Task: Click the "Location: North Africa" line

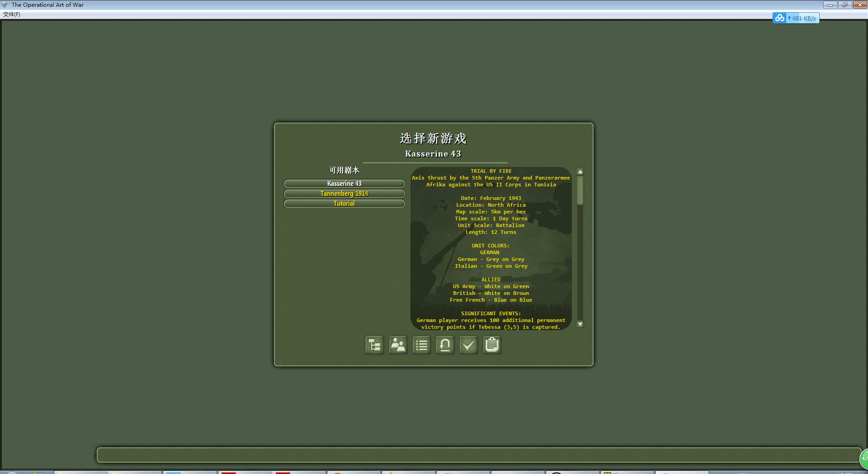Action: (491, 205)
